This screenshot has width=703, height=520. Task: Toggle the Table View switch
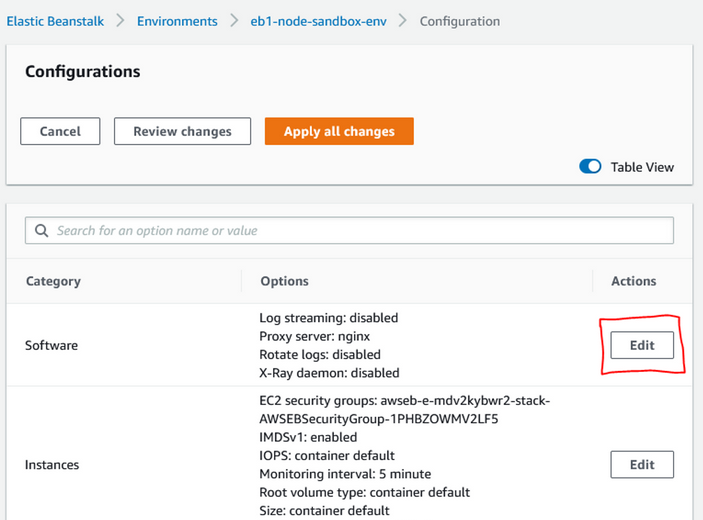coord(590,166)
